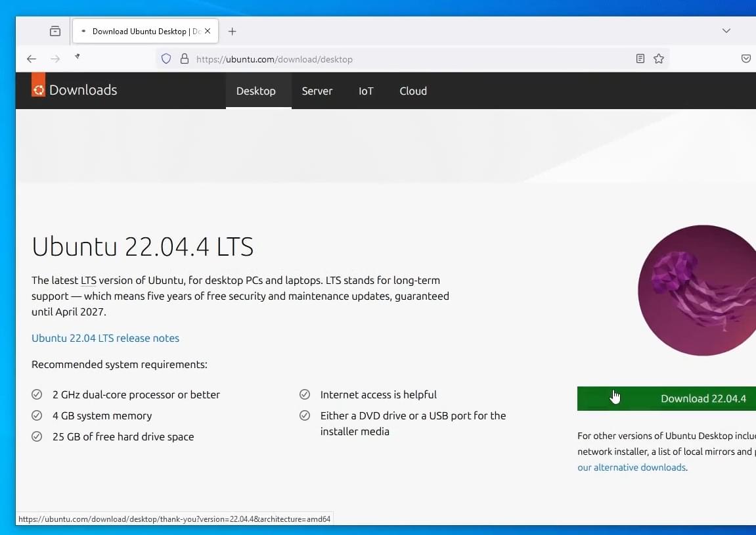Follow the 'our alternative downloads' link
Screen dimensions: 756x535
pyautogui.click(x=632, y=467)
